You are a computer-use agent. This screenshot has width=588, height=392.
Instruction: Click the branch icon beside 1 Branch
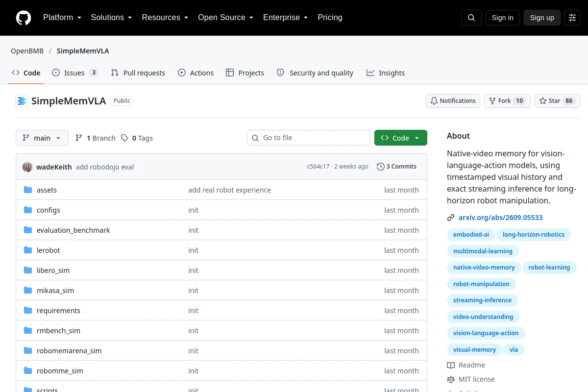[79, 138]
